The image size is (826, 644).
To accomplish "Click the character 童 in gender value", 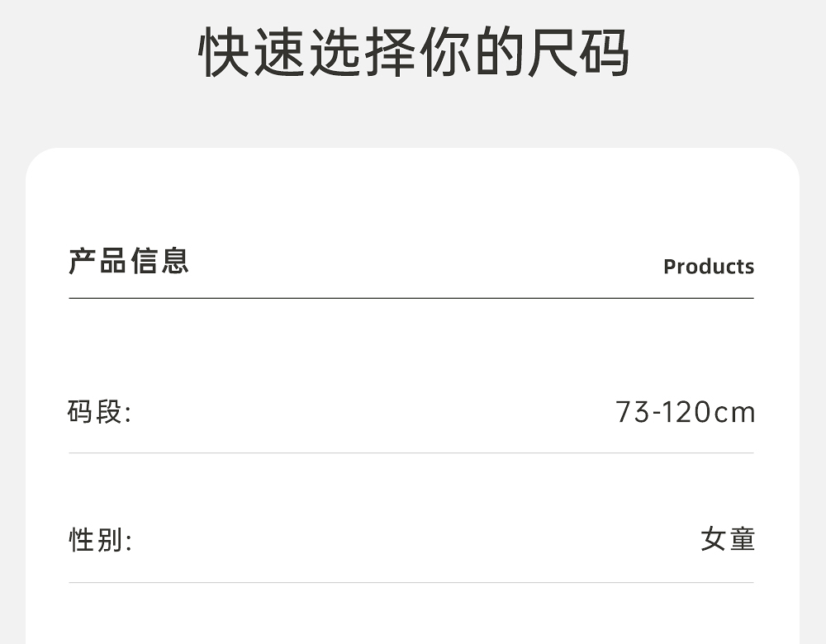I will [743, 540].
